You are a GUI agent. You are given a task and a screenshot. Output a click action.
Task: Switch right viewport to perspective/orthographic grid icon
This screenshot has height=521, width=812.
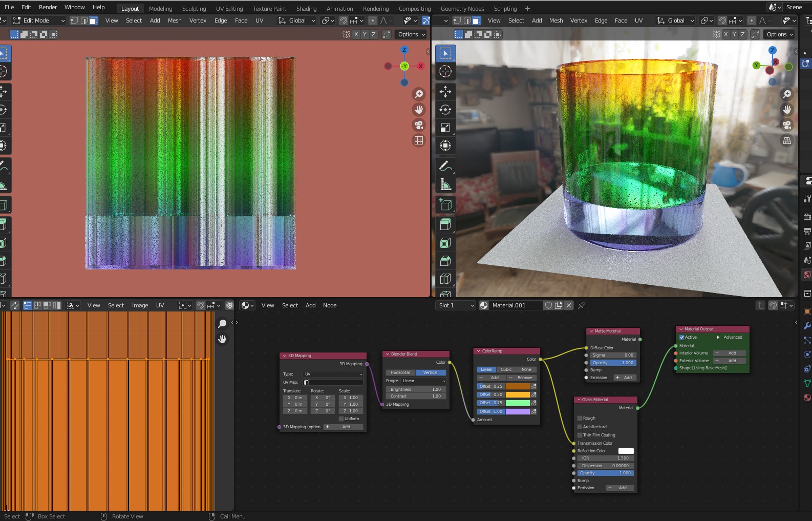pyautogui.click(x=787, y=140)
